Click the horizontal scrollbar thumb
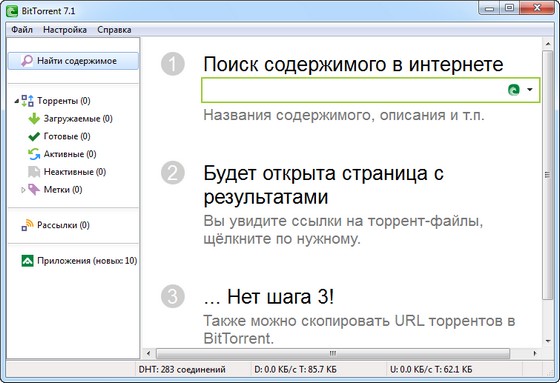Image resolution: width=560 pixels, height=383 pixels. tap(333, 354)
